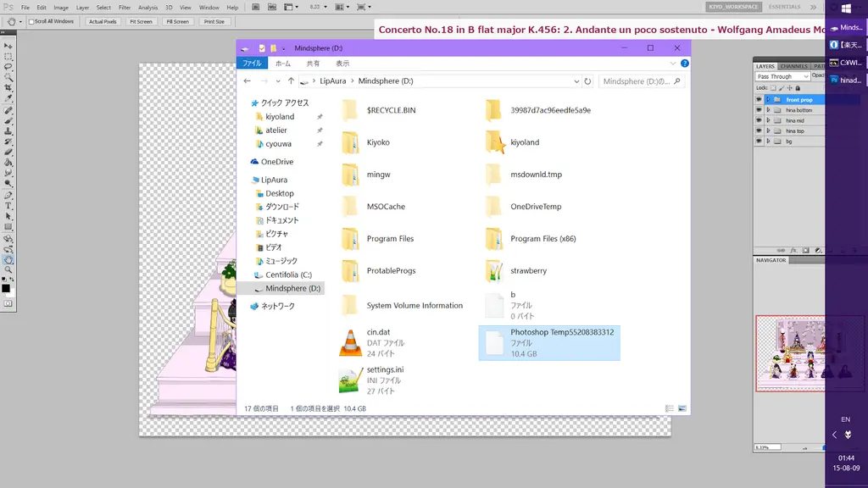
Task: Hide the front prop layer group
Action: pyautogui.click(x=759, y=100)
